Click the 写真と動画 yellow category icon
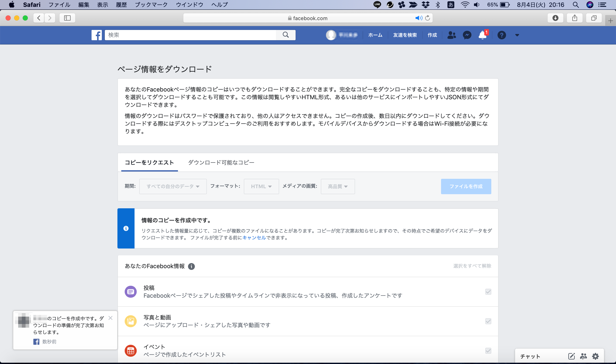 130,321
